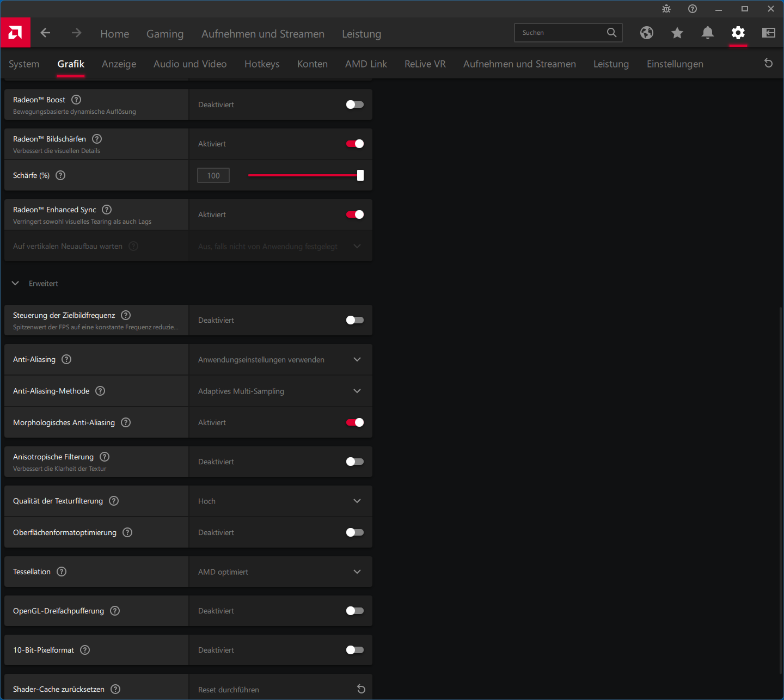Image resolution: width=784 pixels, height=700 pixels.
Task: Enable OpenGL-Dreifachpufferung toggle
Action: [355, 611]
